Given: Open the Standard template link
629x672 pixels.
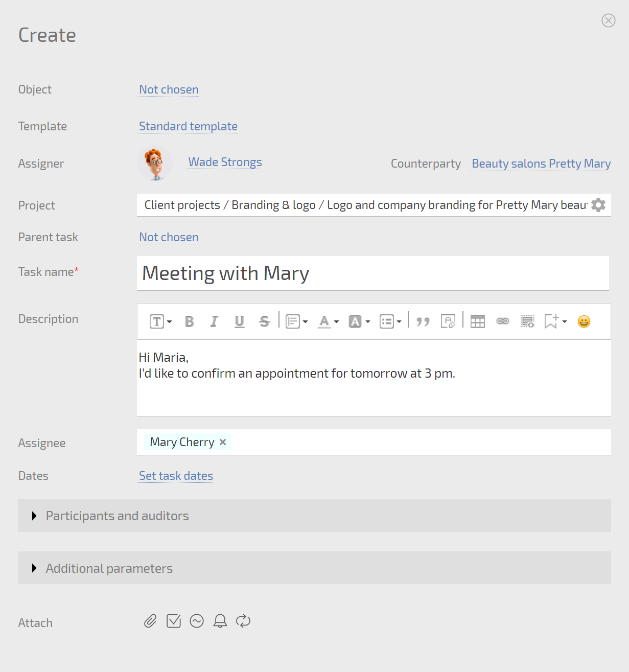Looking at the screenshot, I should [x=188, y=126].
